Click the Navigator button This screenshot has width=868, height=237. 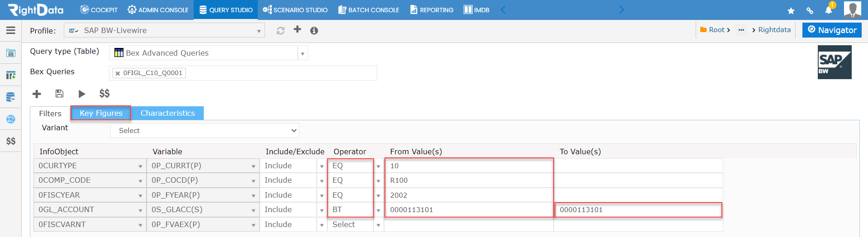[x=832, y=30]
